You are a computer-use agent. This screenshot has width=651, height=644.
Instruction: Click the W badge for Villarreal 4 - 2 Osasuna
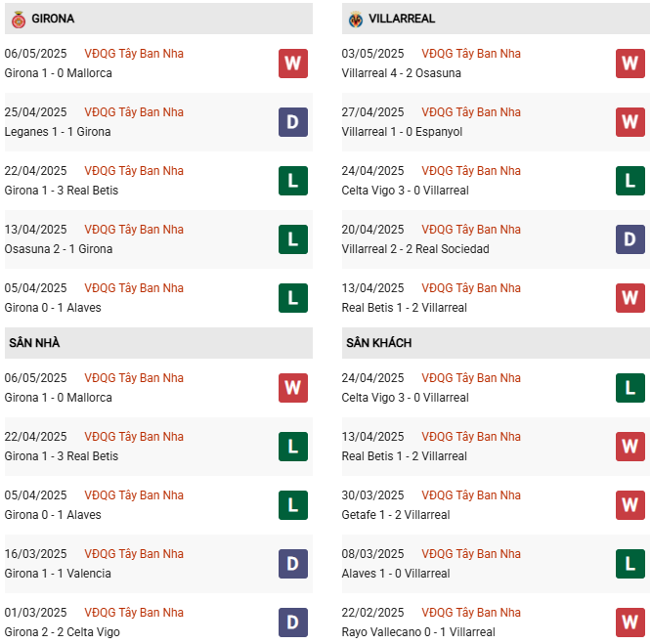point(630,64)
